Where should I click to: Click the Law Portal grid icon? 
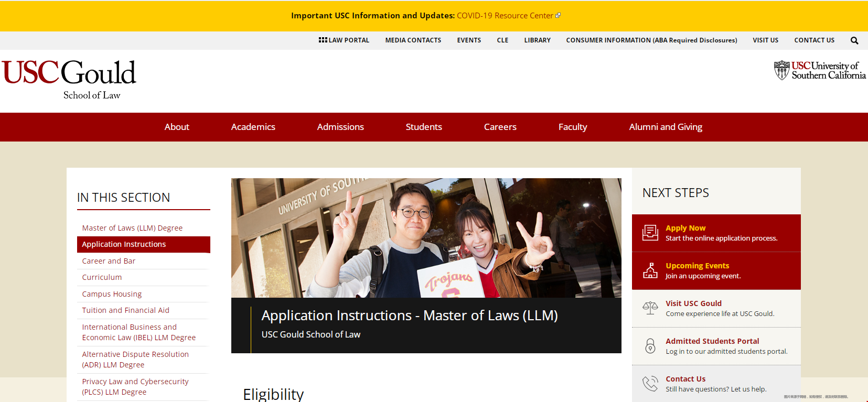coord(323,40)
